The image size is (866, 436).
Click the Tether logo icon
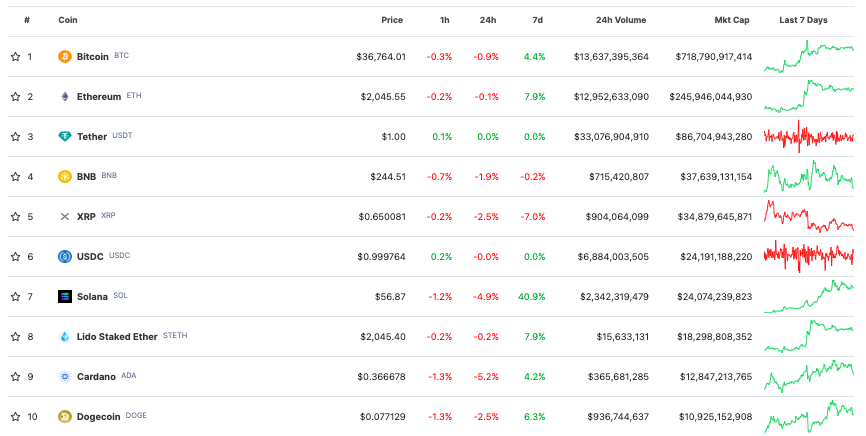coord(65,137)
